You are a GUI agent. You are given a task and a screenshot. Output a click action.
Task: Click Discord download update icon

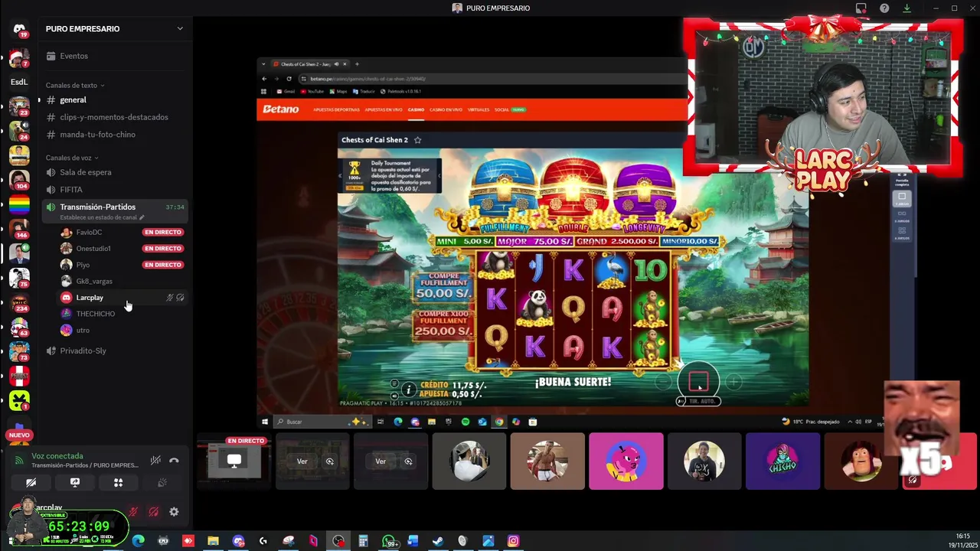click(906, 8)
